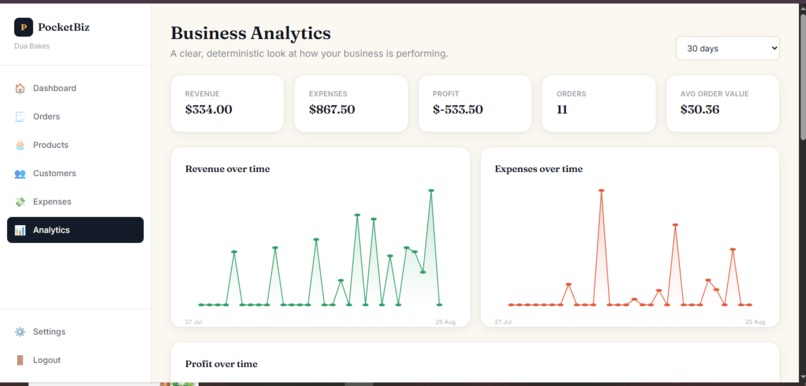Open Settings from the sidebar

[75, 332]
